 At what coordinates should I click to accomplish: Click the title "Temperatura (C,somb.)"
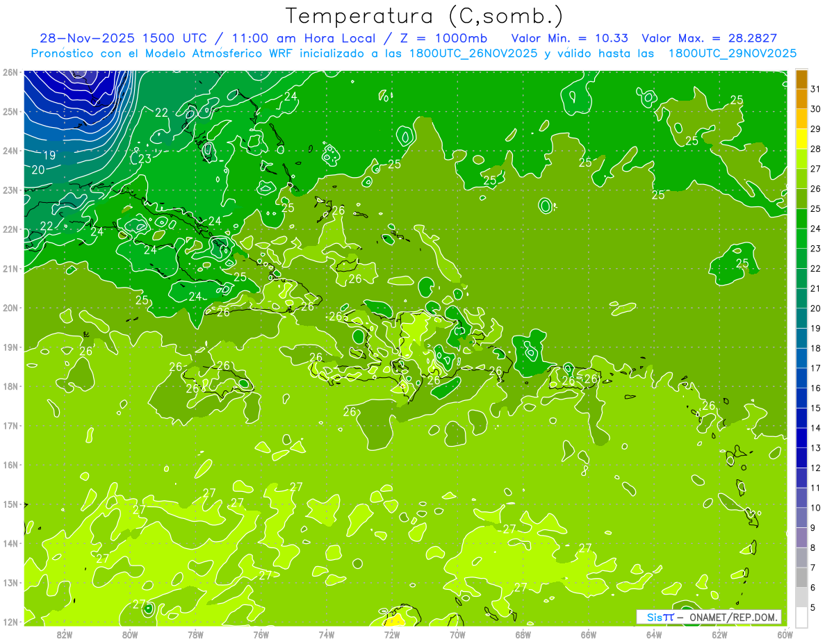pos(425,16)
